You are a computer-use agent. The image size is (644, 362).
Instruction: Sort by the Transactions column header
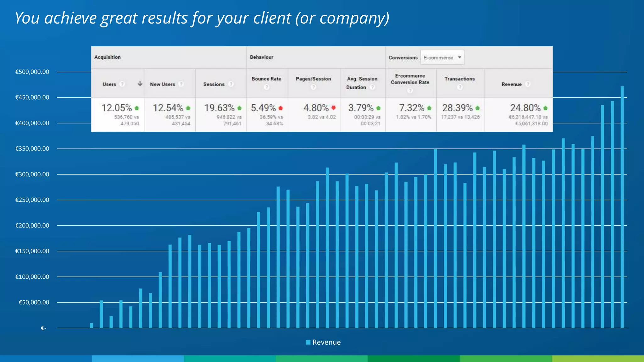[459, 79]
